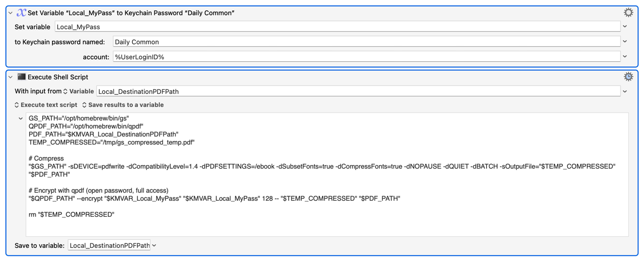Open Save results to a variable popup
644x263 pixels.
click(122, 105)
